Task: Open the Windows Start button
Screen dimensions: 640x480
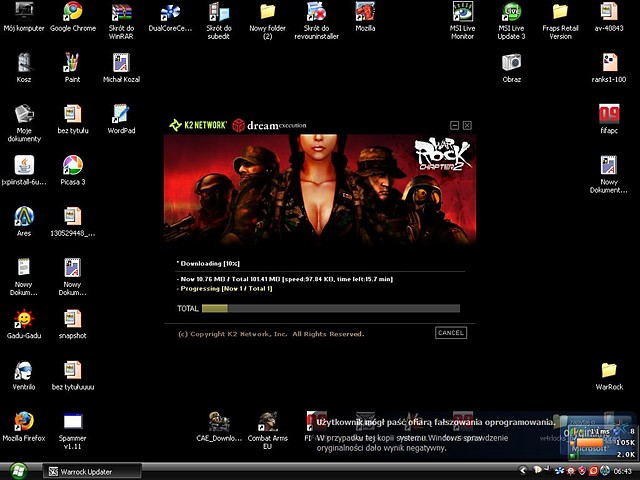Action: tap(18, 471)
